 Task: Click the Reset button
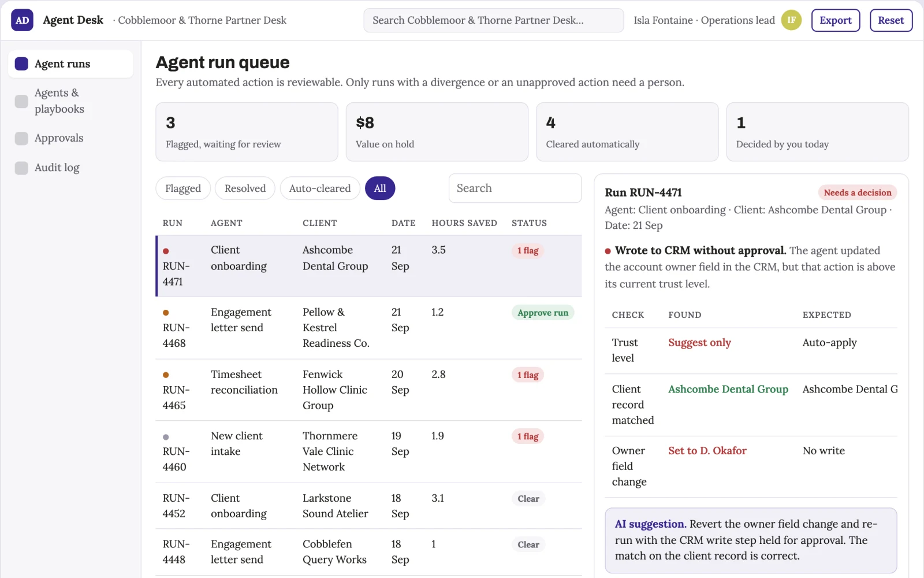tap(891, 20)
